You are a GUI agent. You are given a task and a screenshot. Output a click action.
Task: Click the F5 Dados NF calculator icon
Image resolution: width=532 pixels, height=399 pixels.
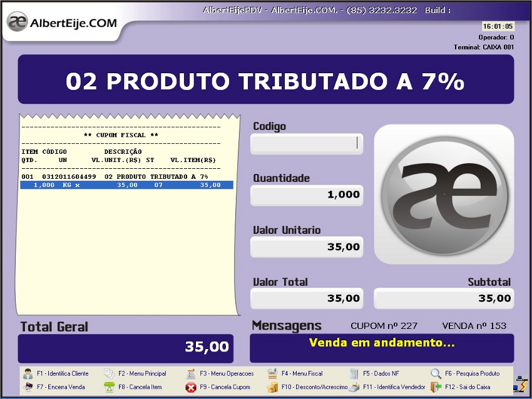354,373
